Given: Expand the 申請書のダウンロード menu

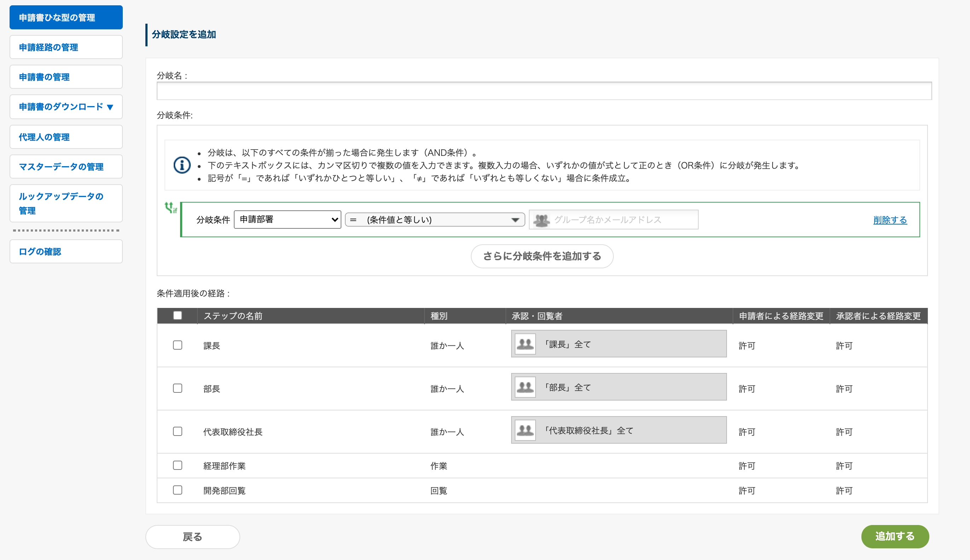Looking at the screenshot, I should [66, 106].
